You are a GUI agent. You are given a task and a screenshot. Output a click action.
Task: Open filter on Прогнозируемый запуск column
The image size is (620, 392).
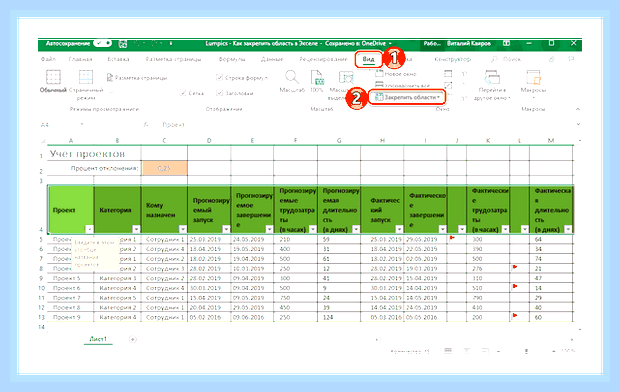pos(226,229)
